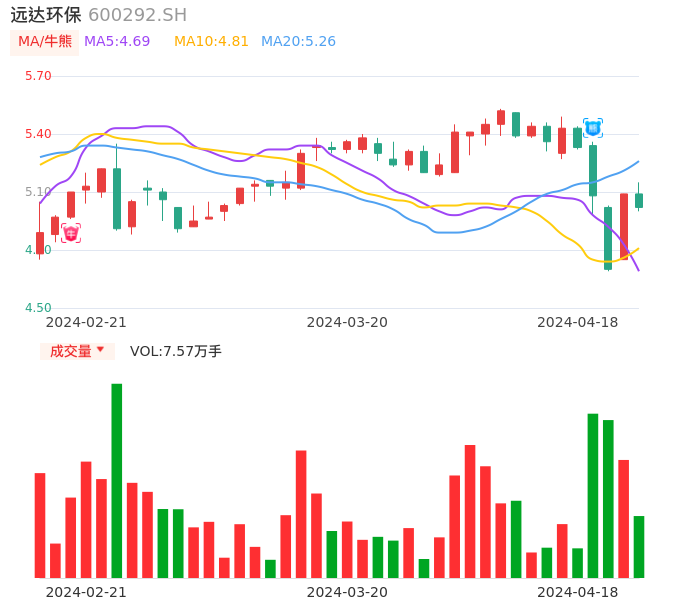The height and width of the screenshot is (606, 686).
Task: Click the blue bear signal marker icon
Action: [593, 128]
